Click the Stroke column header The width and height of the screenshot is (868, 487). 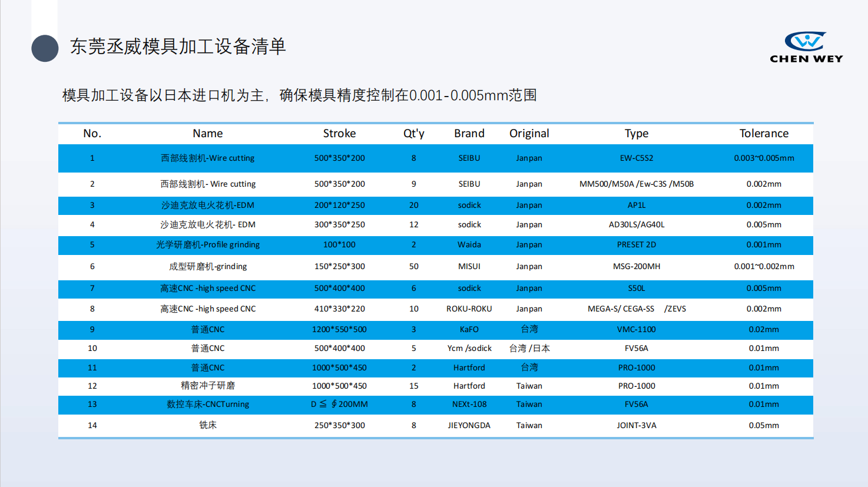tap(339, 134)
